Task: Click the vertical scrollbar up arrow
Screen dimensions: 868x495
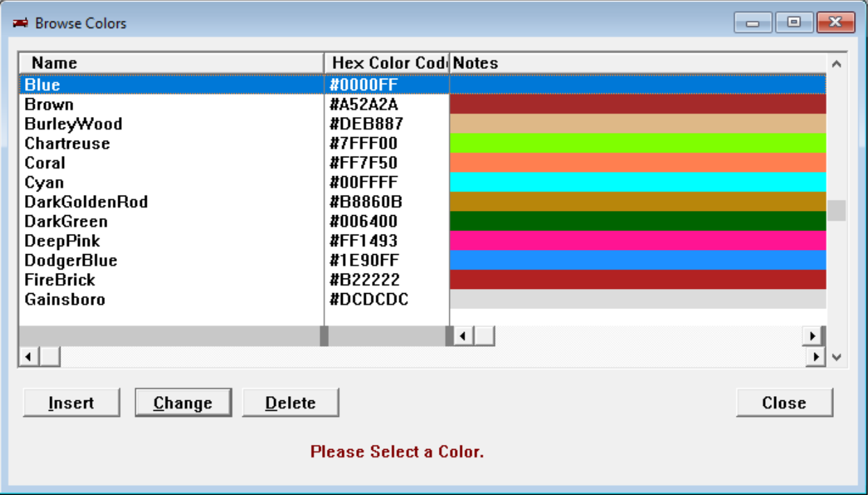Action: 837,63
